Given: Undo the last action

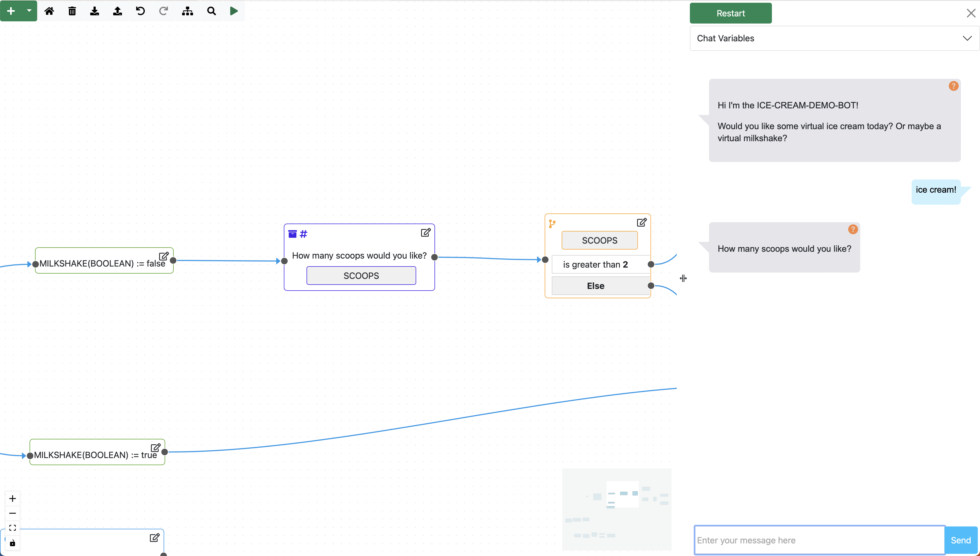Looking at the screenshot, I should [141, 11].
